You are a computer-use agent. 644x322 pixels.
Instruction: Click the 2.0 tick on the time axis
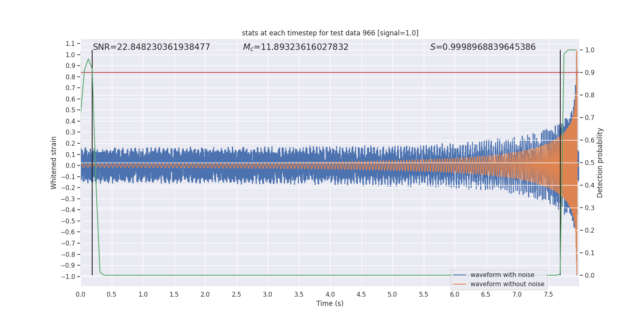click(x=205, y=295)
